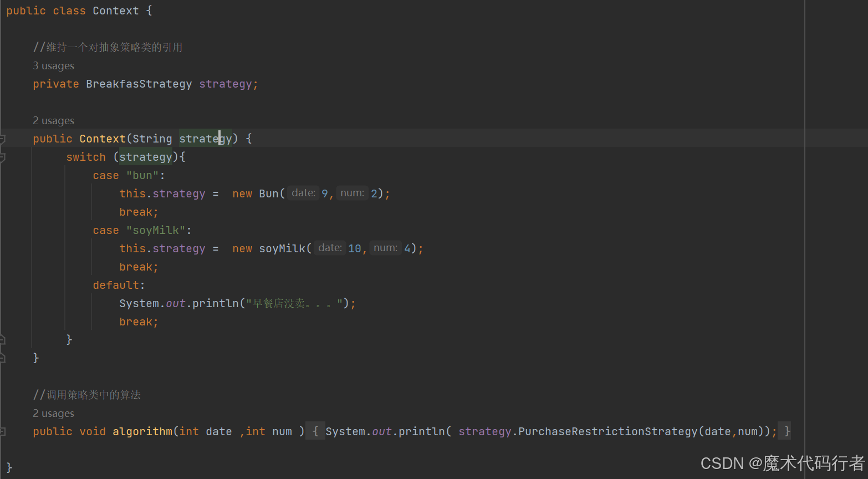Image resolution: width=868 pixels, height=479 pixels.
Task: Collapse the switch block using its gutter fold marker
Action: (x=3, y=157)
